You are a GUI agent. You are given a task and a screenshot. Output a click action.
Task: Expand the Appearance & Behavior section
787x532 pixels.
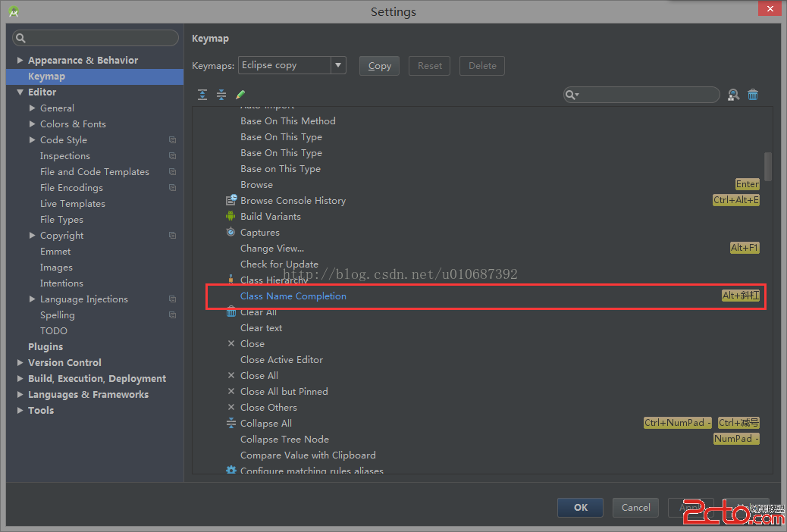click(x=20, y=60)
